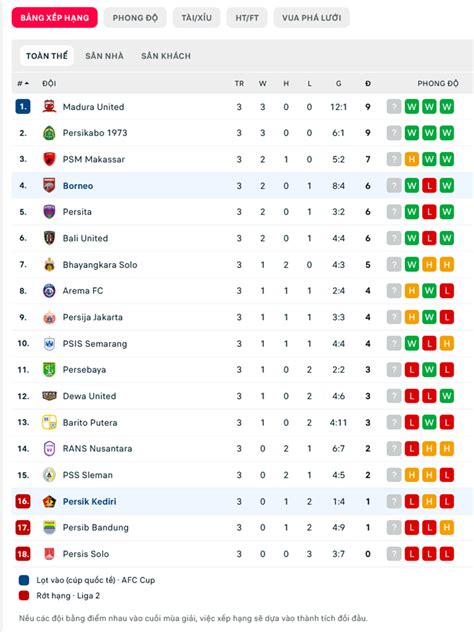Click Madura United's gray question mark form badge
The image size is (474, 632).
pyautogui.click(x=394, y=107)
